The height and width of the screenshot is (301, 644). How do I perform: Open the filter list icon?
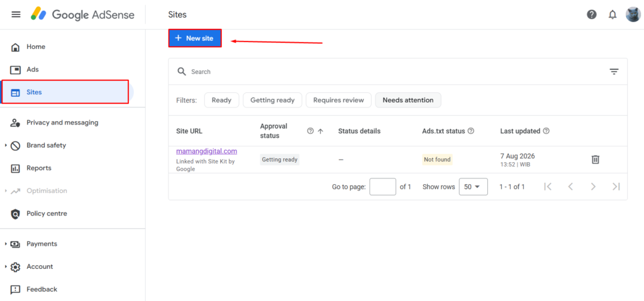coord(614,72)
